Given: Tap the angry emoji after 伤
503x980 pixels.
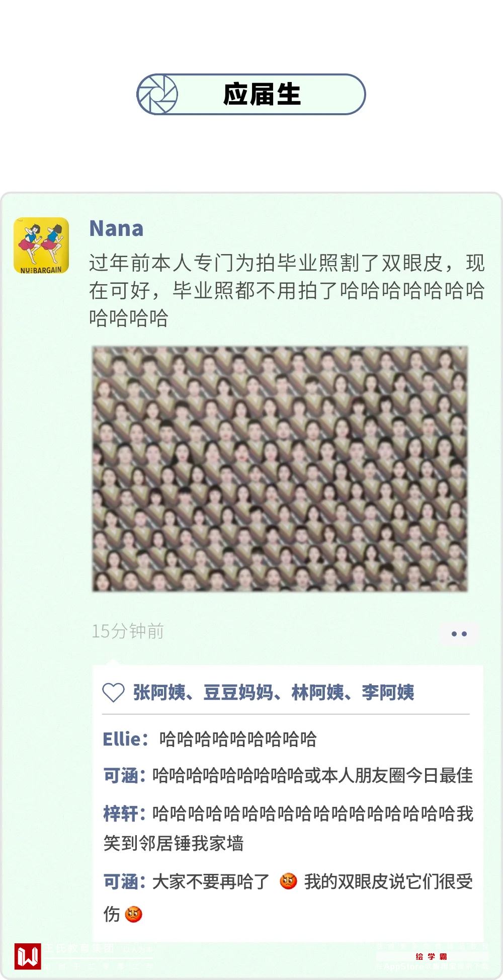Looking at the screenshot, I should coord(133,914).
